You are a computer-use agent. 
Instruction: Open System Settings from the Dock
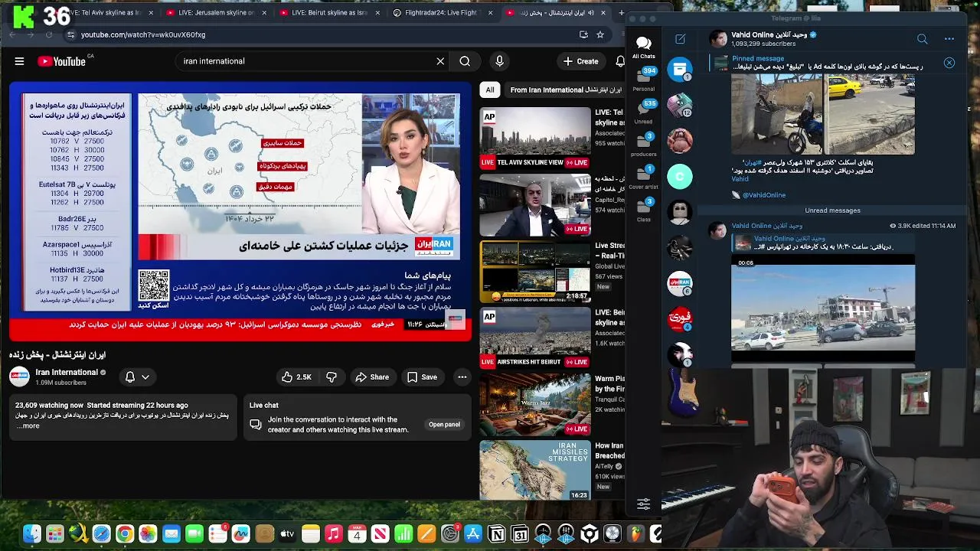click(x=449, y=534)
